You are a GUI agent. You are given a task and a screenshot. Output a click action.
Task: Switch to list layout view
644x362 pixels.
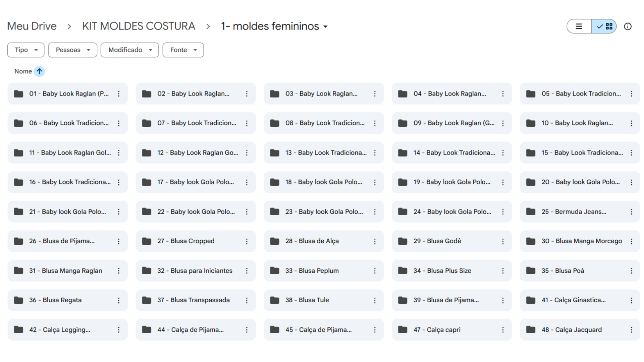(579, 26)
